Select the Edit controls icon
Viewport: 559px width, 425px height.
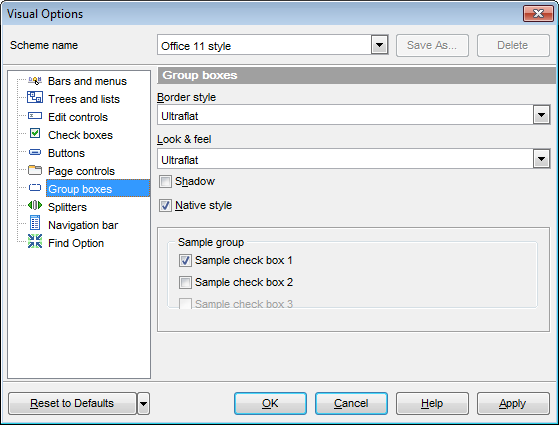tap(35, 116)
